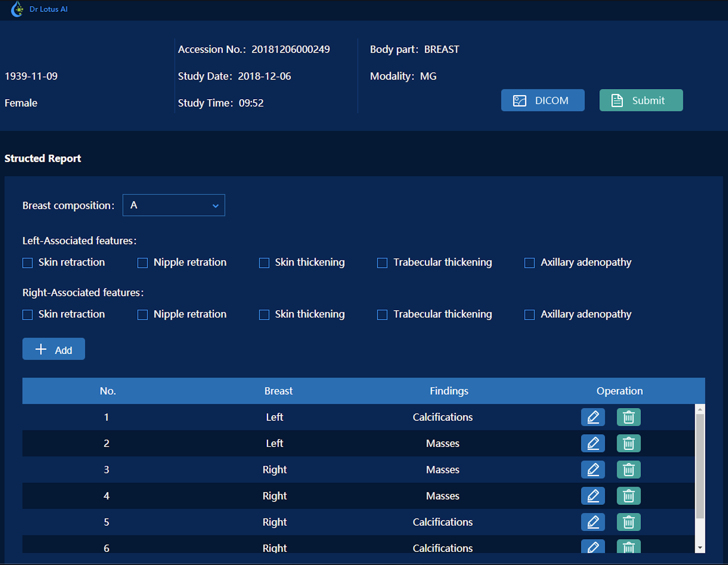Enable right Axillary adenopathy checkbox

[529, 315]
